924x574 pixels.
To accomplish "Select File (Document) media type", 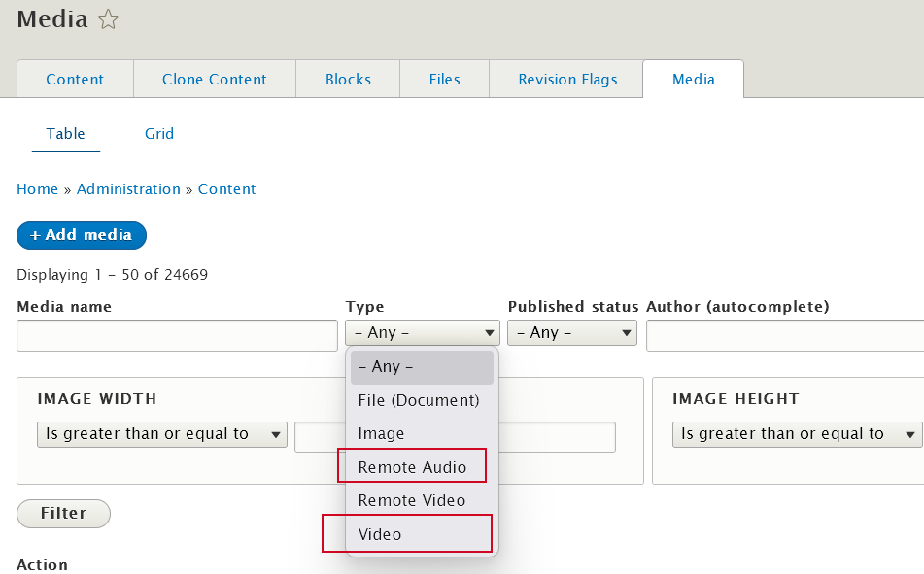I will (410, 399).
